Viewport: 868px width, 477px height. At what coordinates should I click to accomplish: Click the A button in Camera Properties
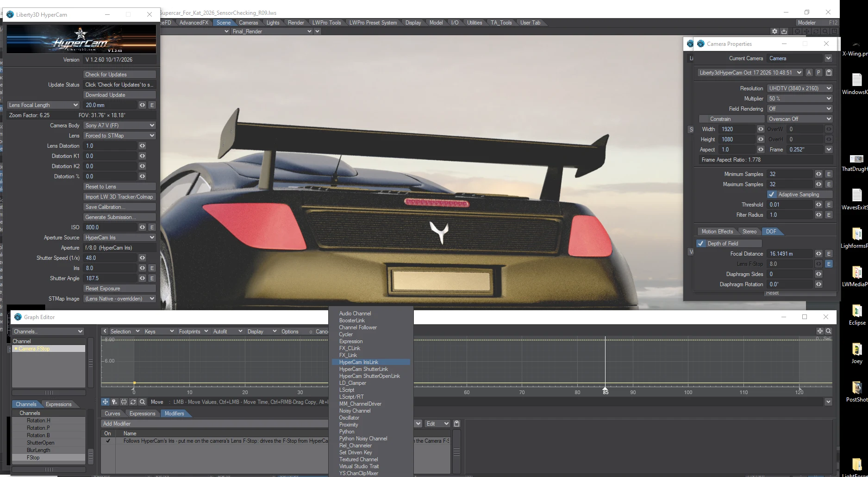(x=809, y=73)
